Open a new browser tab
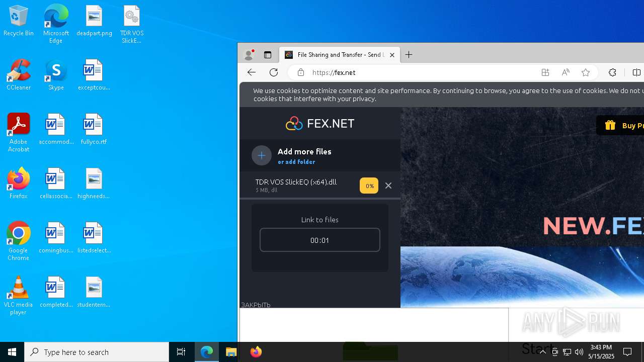 409,55
